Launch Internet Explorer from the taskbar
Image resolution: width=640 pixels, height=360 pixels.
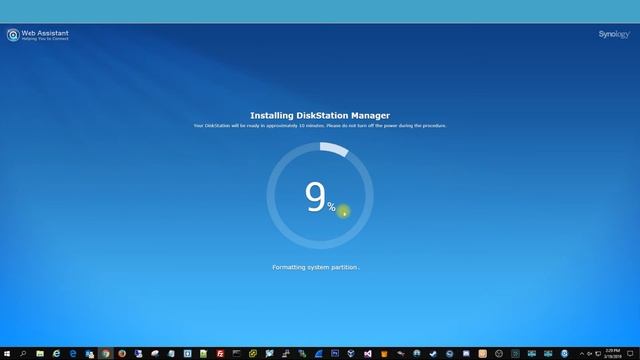click(56, 353)
